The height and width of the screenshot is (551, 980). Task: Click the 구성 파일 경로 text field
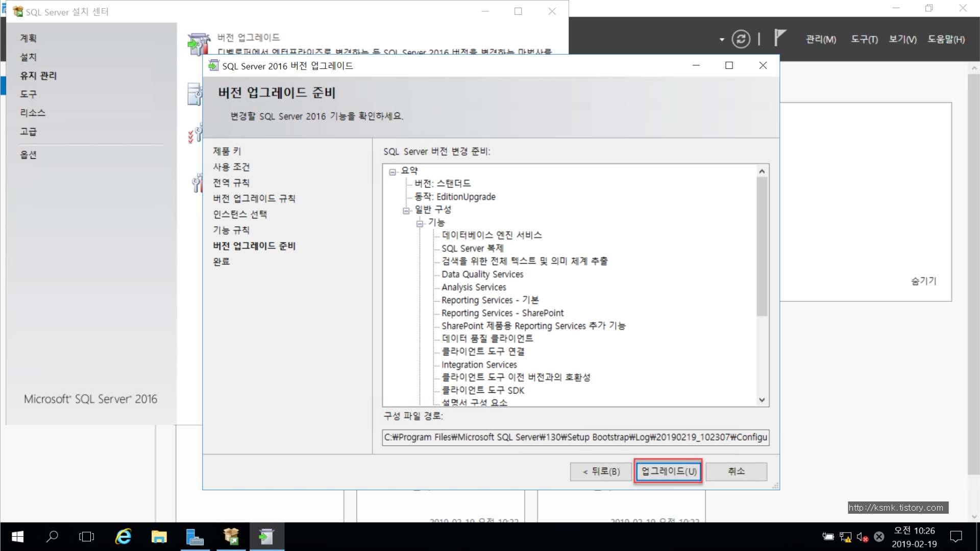575,437
